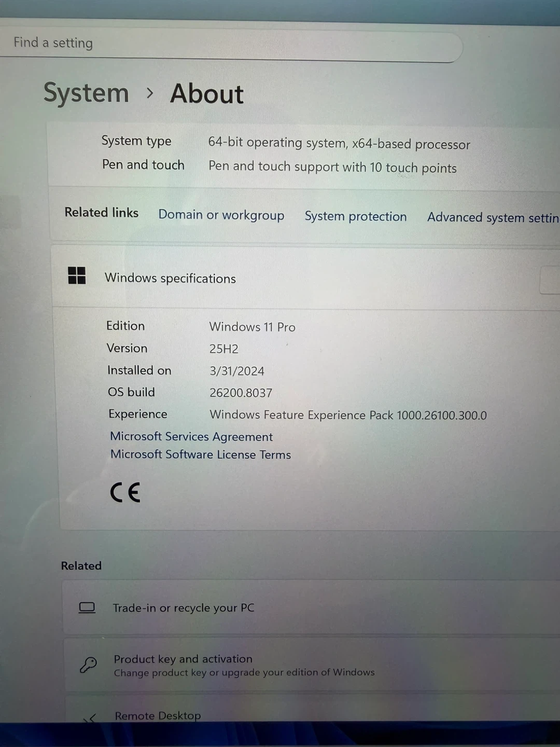Image resolution: width=560 pixels, height=747 pixels.
Task: Click the breadcrumb chevron between System and About
Action: tap(150, 93)
